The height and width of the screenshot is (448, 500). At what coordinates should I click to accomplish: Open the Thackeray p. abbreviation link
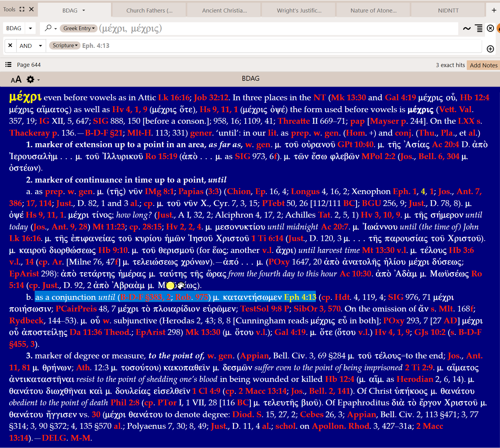click(34, 133)
